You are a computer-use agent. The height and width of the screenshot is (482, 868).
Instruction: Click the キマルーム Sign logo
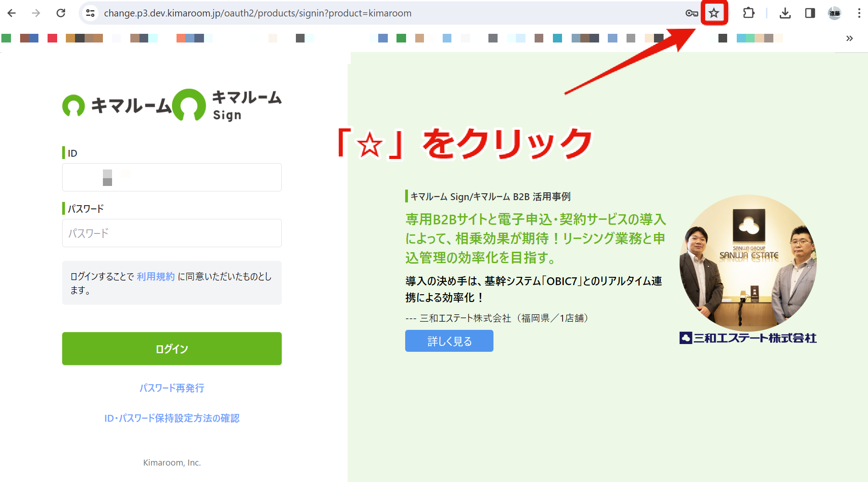[x=227, y=105]
